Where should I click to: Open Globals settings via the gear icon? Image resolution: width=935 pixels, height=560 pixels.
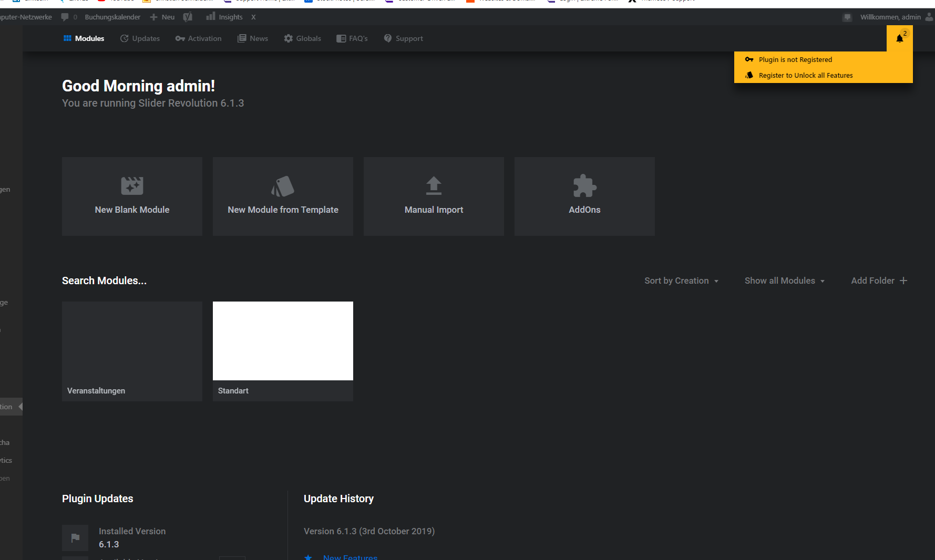click(302, 38)
